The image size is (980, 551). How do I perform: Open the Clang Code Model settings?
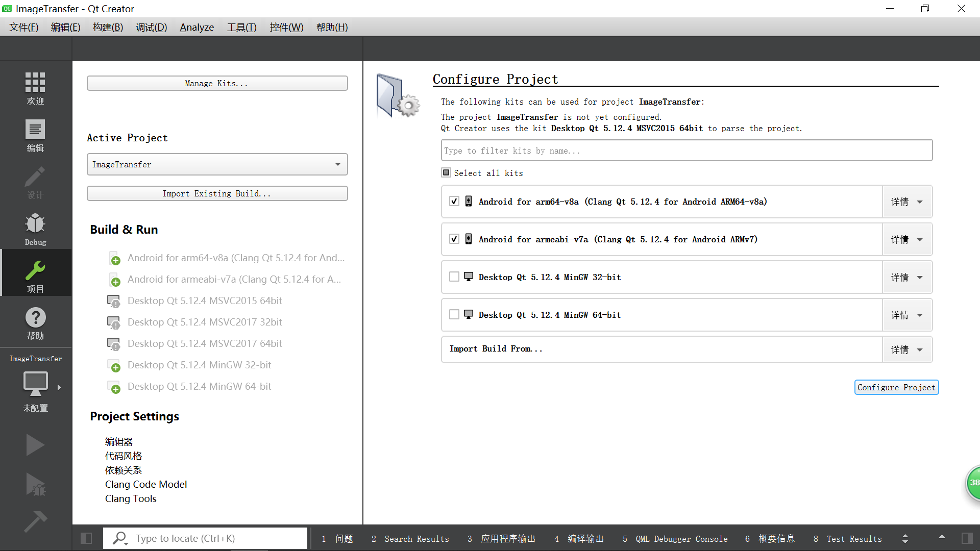point(146,484)
